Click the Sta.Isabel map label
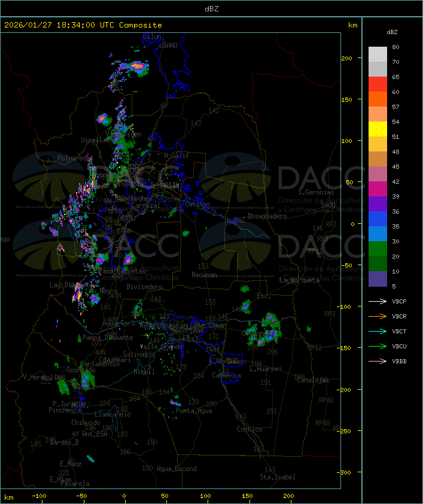This screenshot has height=504, width=423. click(x=278, y=477)
